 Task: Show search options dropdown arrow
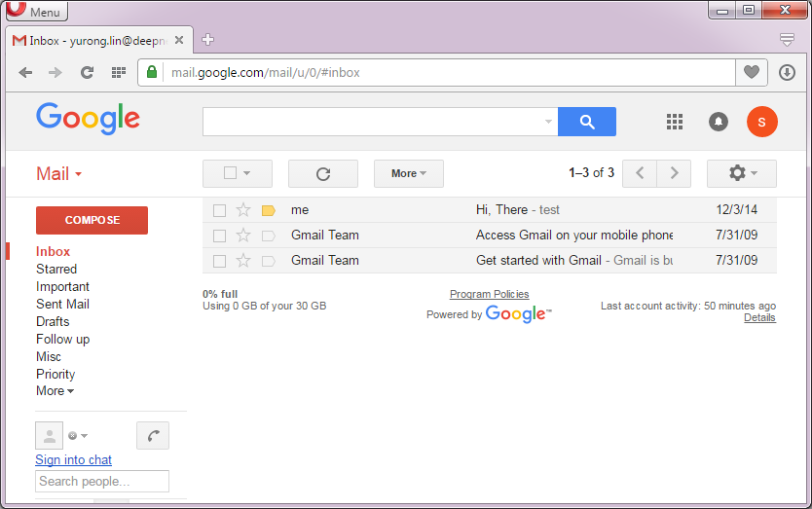[x=548, y=122]
